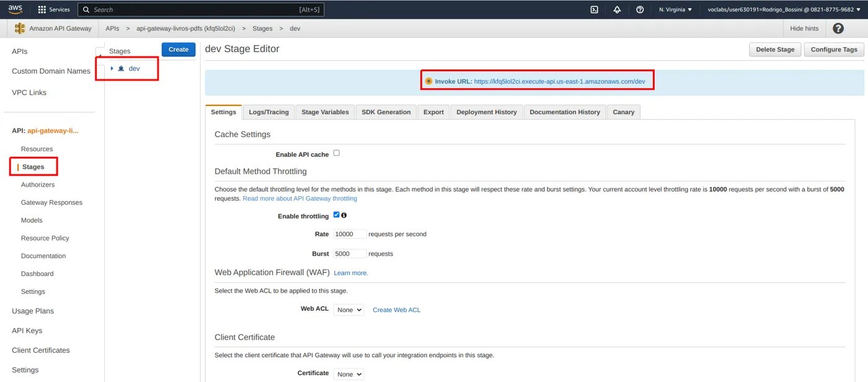
Task: Click the dev stage icon in tree
Action: tap(121, 68)
